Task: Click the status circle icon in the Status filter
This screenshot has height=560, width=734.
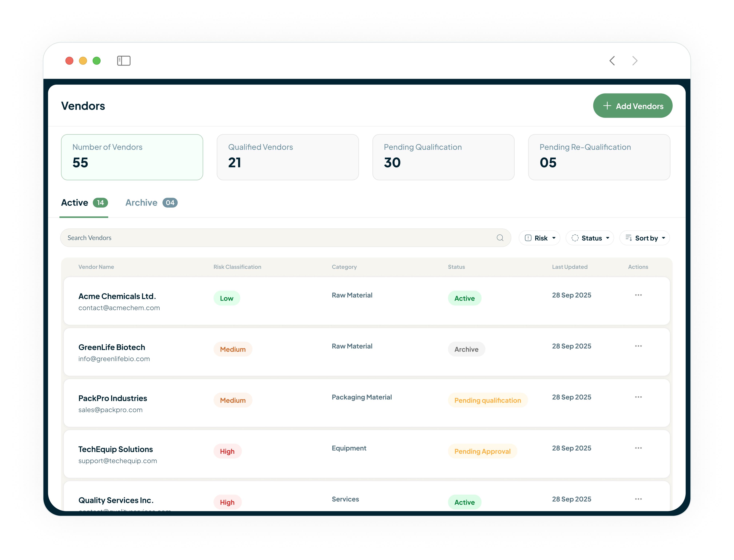Action: click(x=575, y=238)
